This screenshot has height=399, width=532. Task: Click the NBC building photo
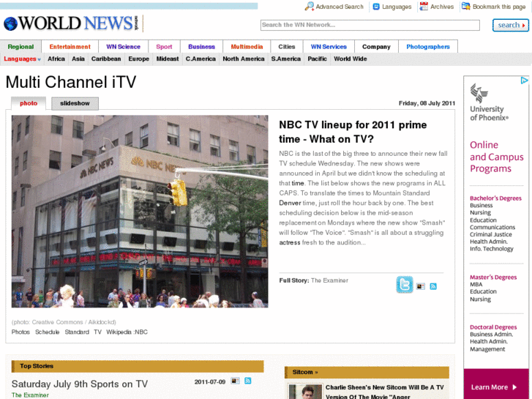pyautogui.click(x=140, y=212)
